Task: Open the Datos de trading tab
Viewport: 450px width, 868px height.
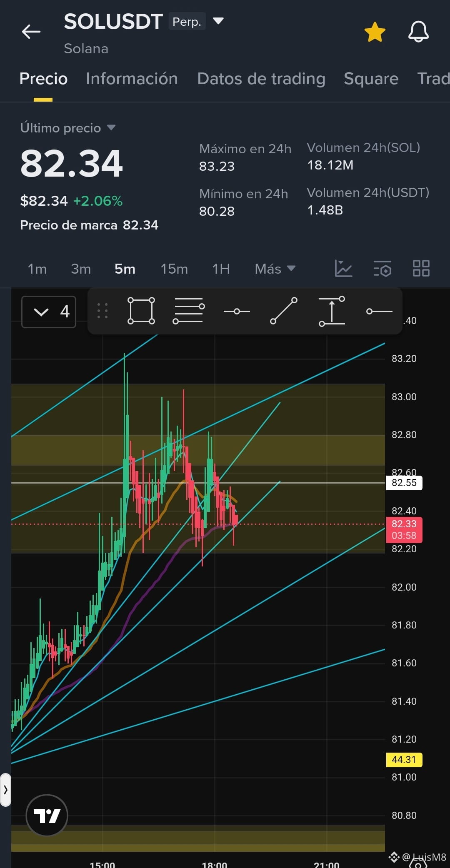Action: 261,79
